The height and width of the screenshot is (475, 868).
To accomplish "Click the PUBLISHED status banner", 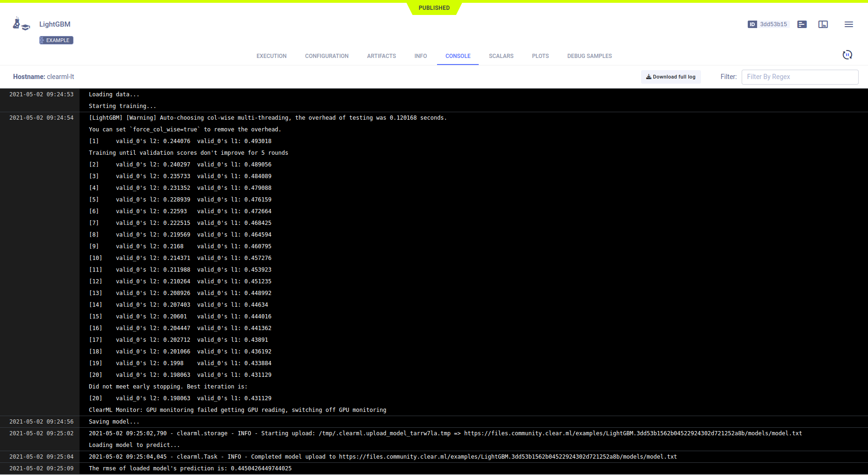I will point(434,8).
